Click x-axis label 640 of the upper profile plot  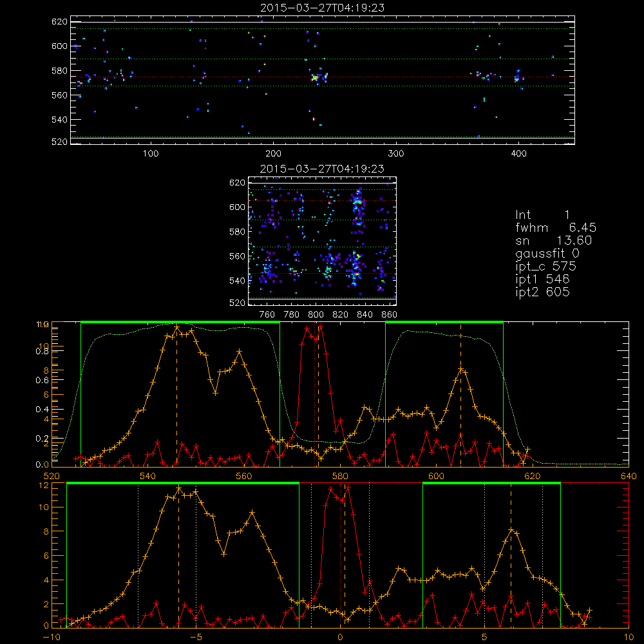pyautogui.click(x=629, y=476)
